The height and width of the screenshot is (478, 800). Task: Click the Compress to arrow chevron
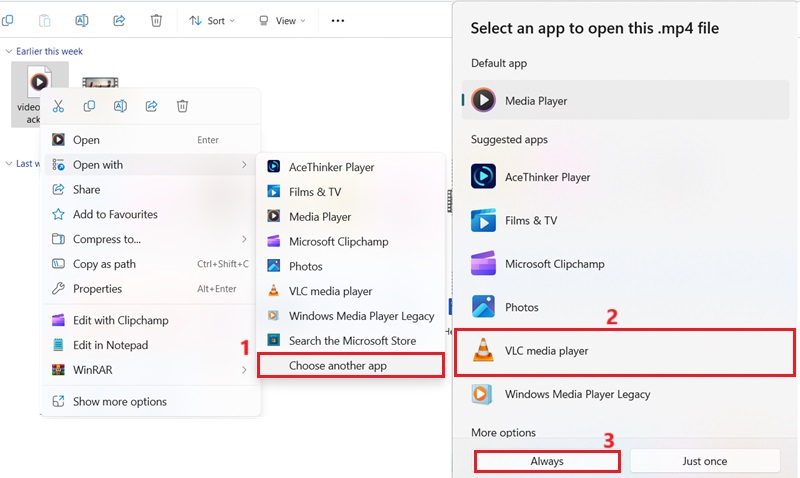pyautogui.click(x=244, y=239)
